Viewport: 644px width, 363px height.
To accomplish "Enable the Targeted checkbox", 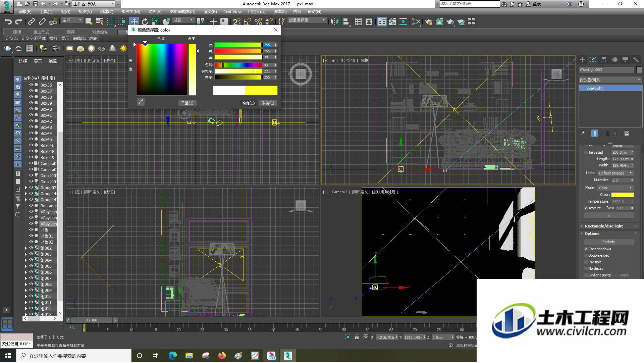I will (x=586, y=152).
